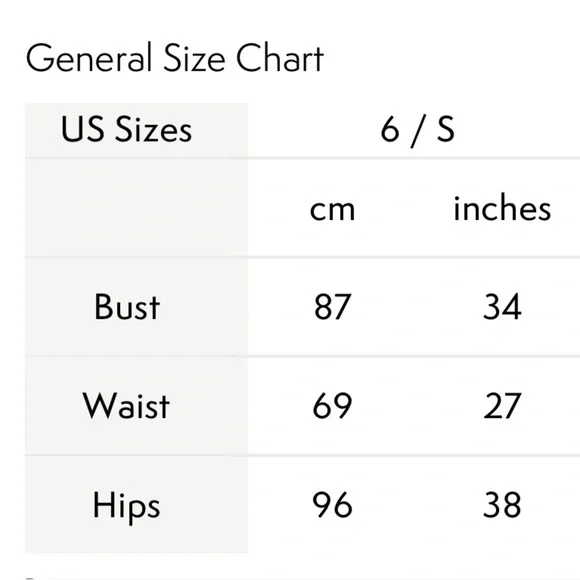This screenshot has height=580, width=580.
Task: Select the Waist value 69 in cm
Action: click(x=332, y=405)
